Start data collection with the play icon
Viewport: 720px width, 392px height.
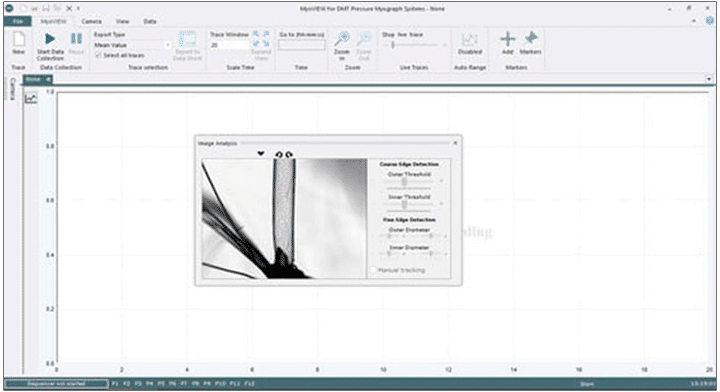pos(50,39)
